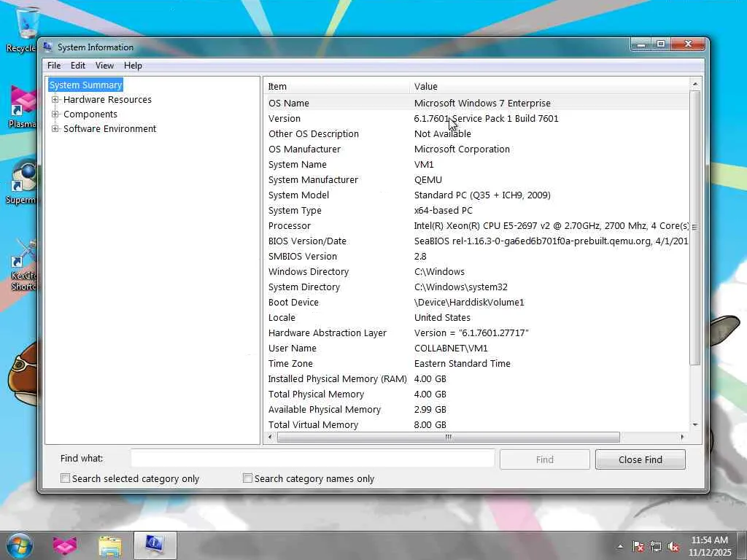
Task: Select Components tree label
Action: [x=90, y=114]
